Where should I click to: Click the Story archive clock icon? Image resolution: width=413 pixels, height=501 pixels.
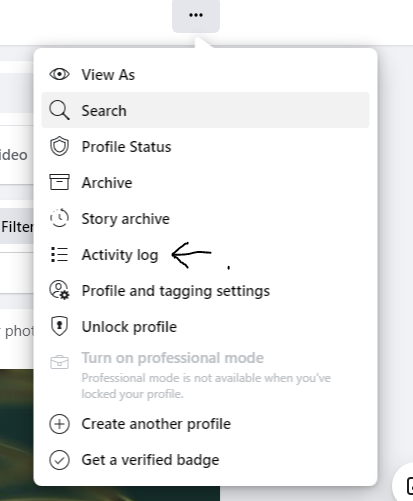coord(59,218)
